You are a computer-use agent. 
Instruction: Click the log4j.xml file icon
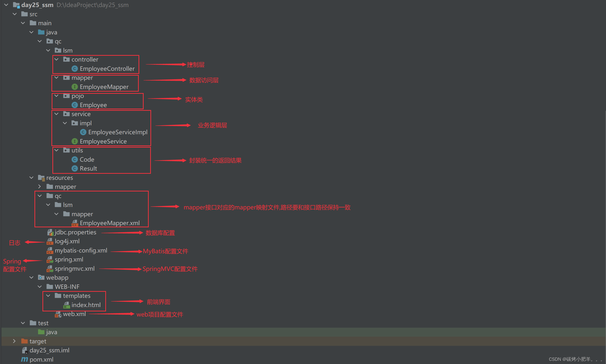pos(50,241)
